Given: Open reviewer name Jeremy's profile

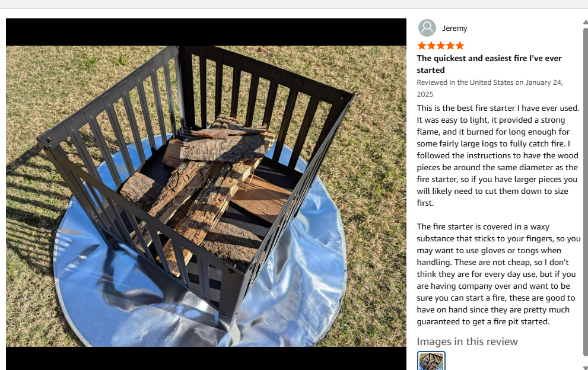Looking at the screenshot, I should 454,28.
